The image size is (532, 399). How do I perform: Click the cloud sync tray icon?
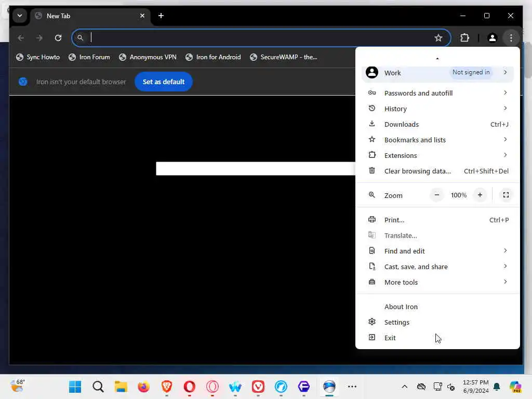point(421,387)
